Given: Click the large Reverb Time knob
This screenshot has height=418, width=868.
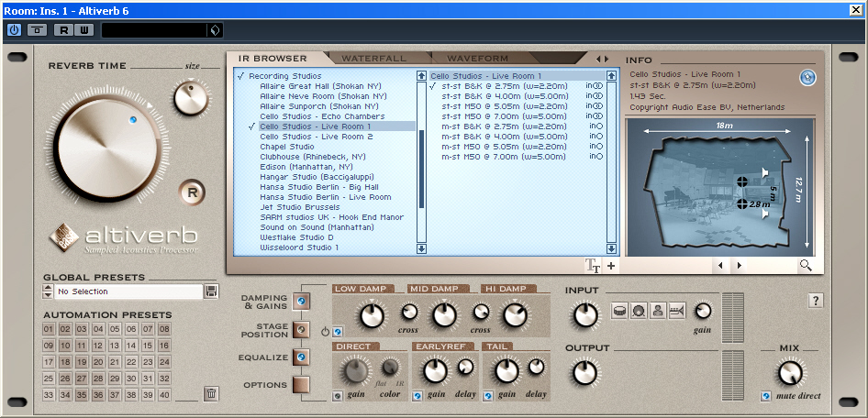Looking at the screenshot, I should point(106,148).
